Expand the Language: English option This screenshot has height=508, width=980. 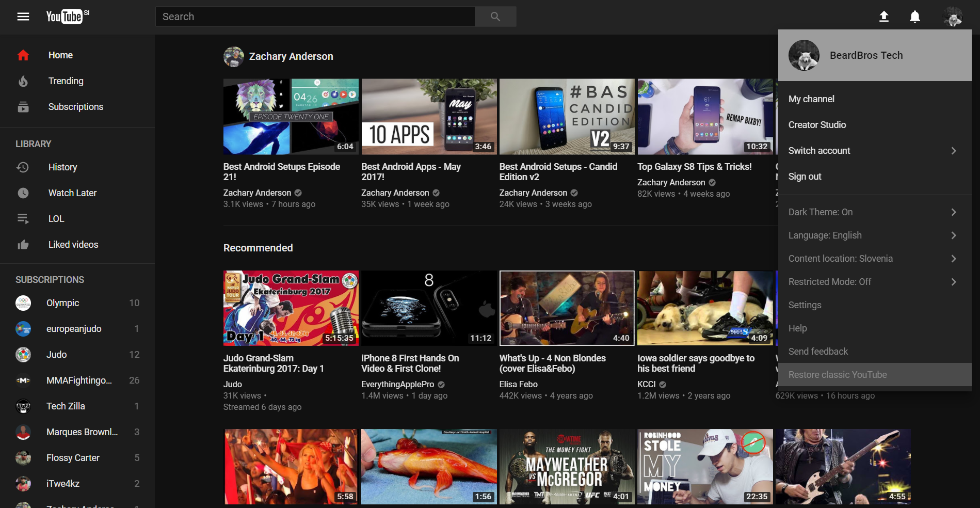pos(872,235)
